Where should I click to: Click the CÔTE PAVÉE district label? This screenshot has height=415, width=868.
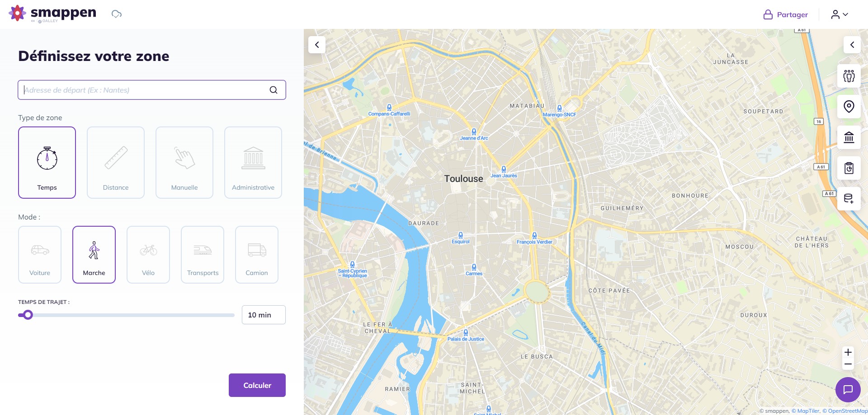pyautogui.click(x=609, y=290)
